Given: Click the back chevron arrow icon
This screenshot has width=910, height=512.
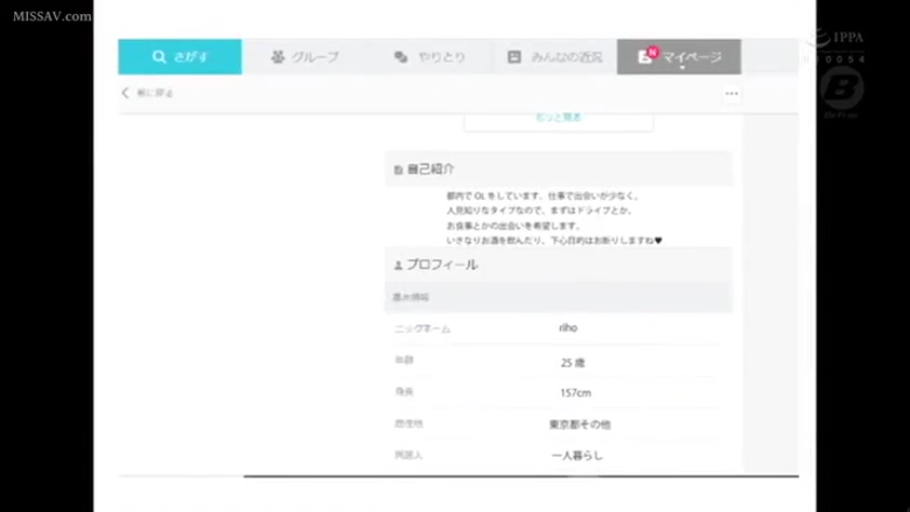Looking at the screenshot, I should (125, 93).
